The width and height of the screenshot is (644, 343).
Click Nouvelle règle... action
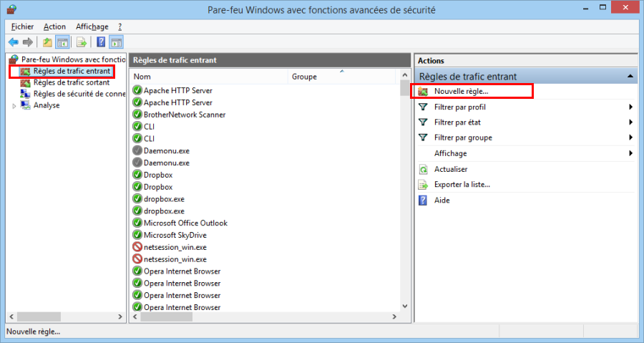(462, 91)
